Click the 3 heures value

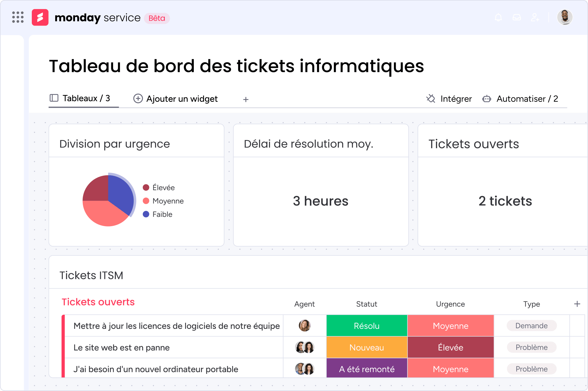pyautogui.click(x=321, y=201)
